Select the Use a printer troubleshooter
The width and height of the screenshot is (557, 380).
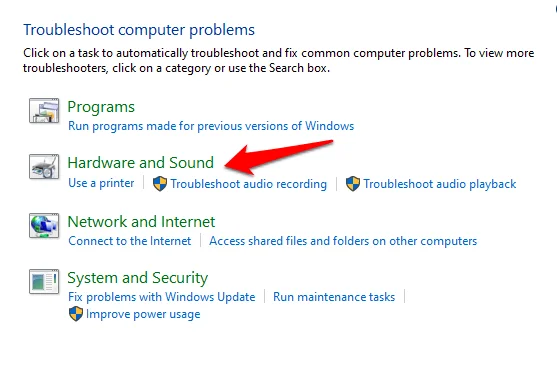pos(101,183)
